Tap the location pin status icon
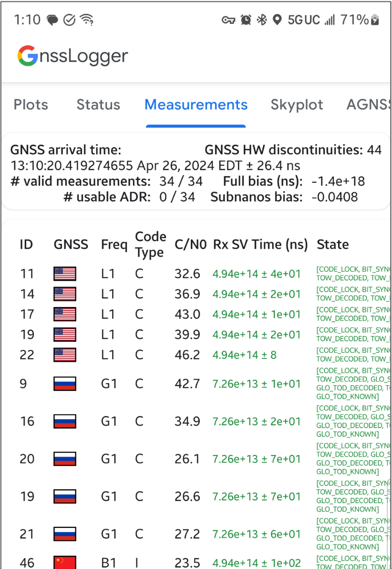The height and width of the screenshot is (569, 392). (x=277, y=20)
